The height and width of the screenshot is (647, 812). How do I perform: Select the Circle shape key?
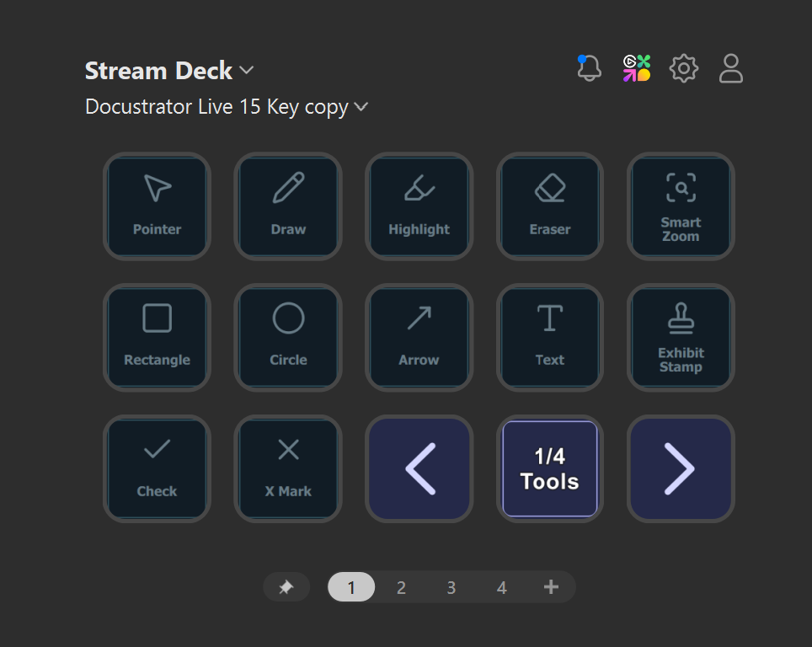288,337
